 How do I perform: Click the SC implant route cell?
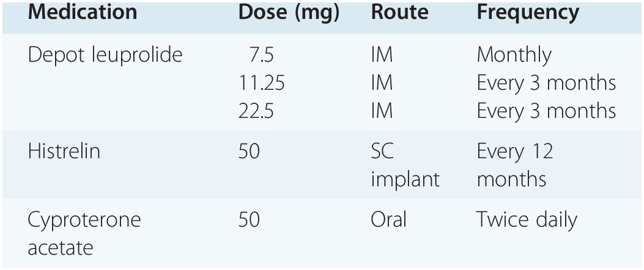405,165
